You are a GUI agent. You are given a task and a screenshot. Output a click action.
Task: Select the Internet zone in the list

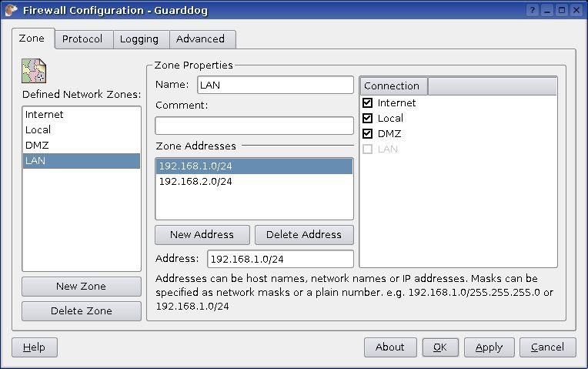[45, 115]
